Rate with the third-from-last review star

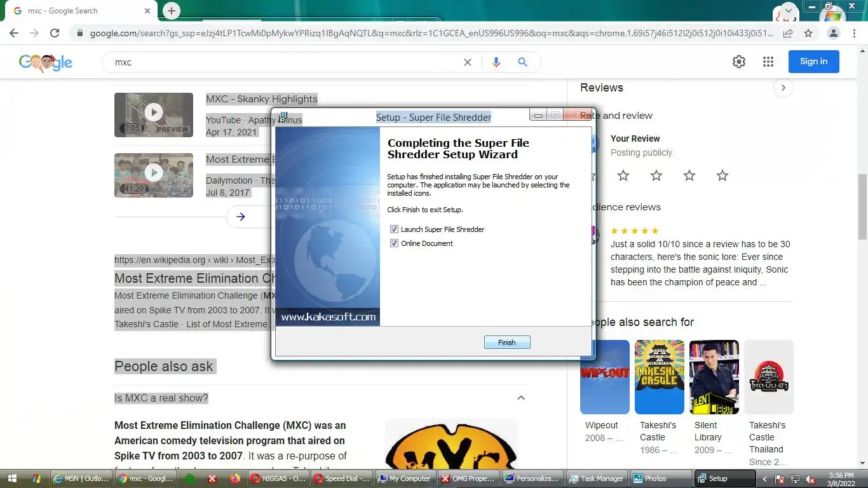(656, 175)
